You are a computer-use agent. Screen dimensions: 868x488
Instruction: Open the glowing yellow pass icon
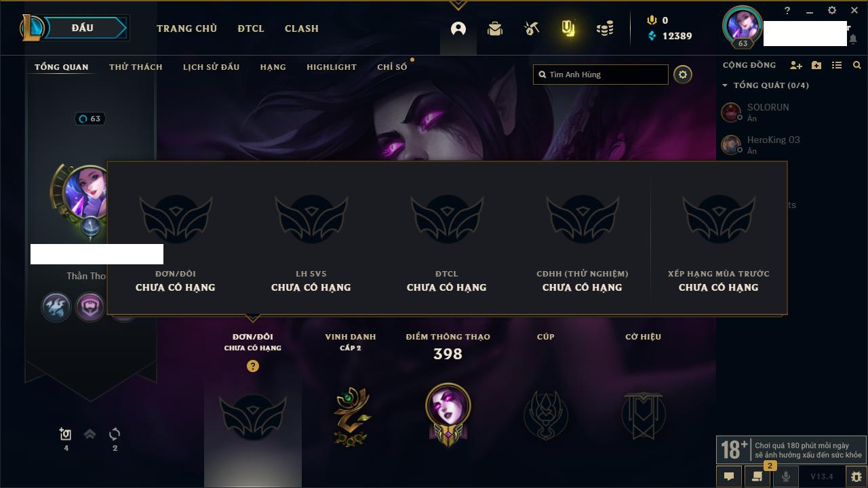pyautogui.click(x=568, y=28)
